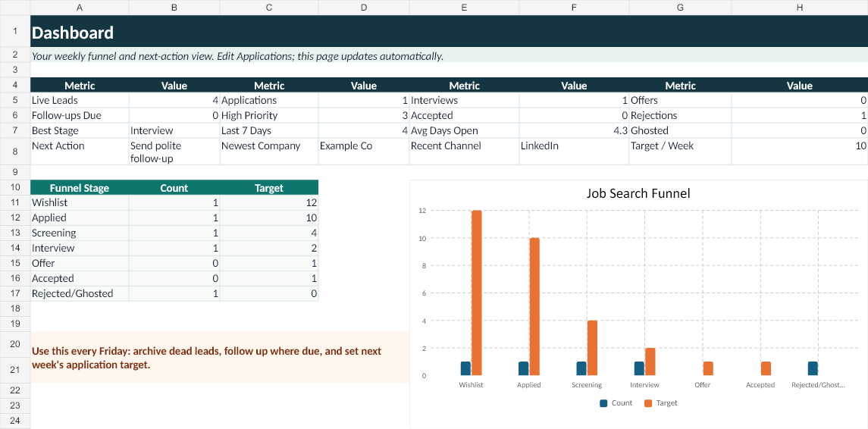This screenshot has width=868, height=429.
Task: Click the Target legend swatch in chart
Action: pos(649,403)
